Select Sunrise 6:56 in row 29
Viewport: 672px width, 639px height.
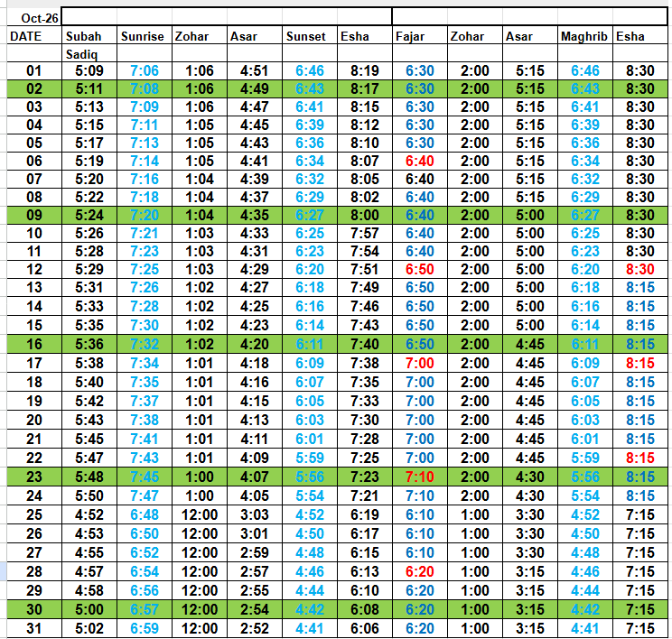click(x=145, y=590)
